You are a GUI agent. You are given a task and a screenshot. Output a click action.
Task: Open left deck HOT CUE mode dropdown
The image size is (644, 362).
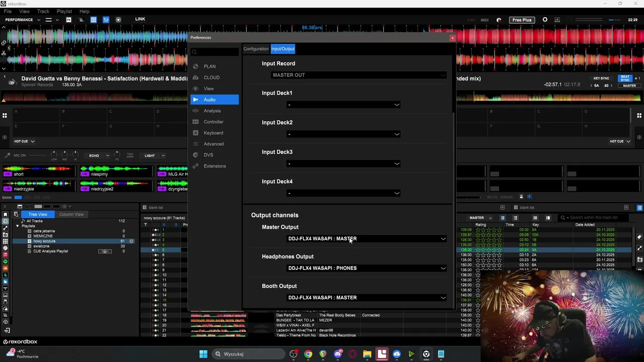(24, 141)
